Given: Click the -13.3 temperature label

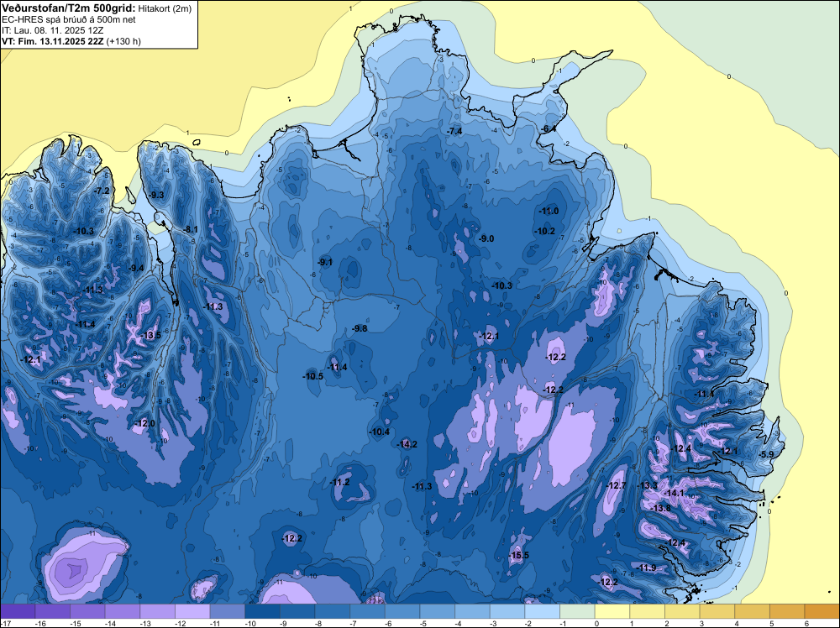Looking at the screenshot, I should (x=647, y=485).
